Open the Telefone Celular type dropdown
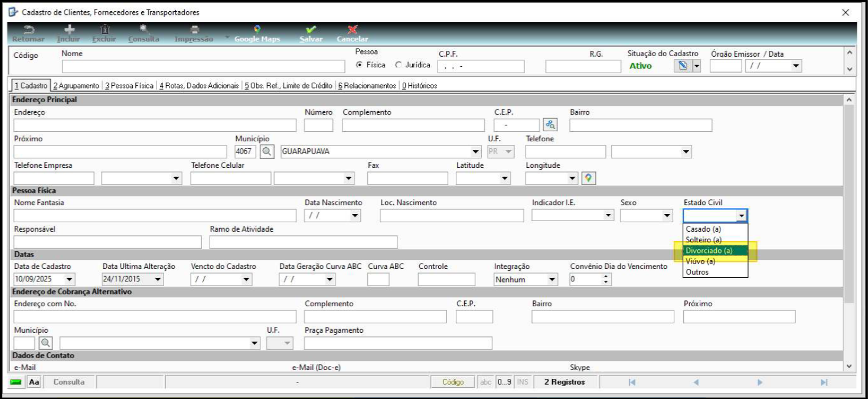The width and height of the screenshot is (868, 399). pos(349,179)
